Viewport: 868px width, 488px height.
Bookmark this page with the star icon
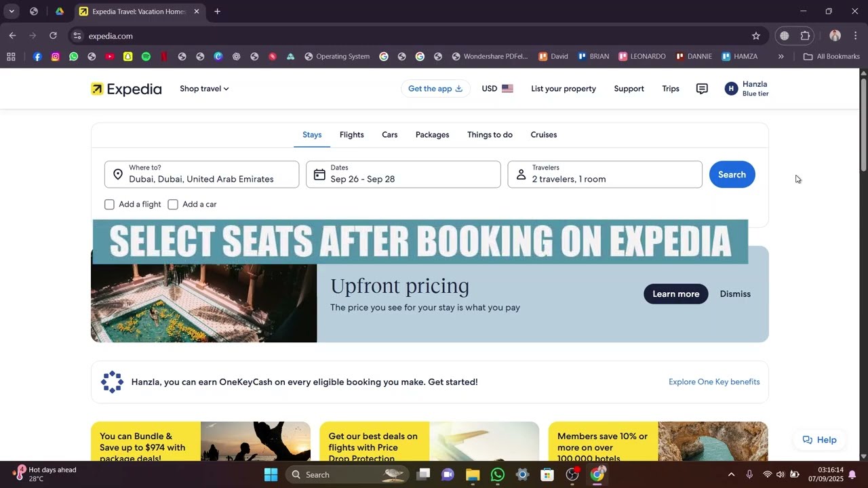pos(756,36)
